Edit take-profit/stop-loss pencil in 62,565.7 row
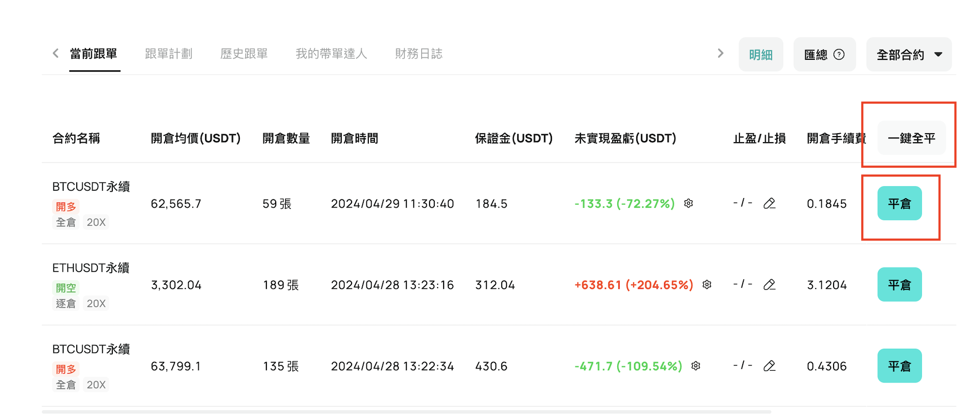 point(769,203)
